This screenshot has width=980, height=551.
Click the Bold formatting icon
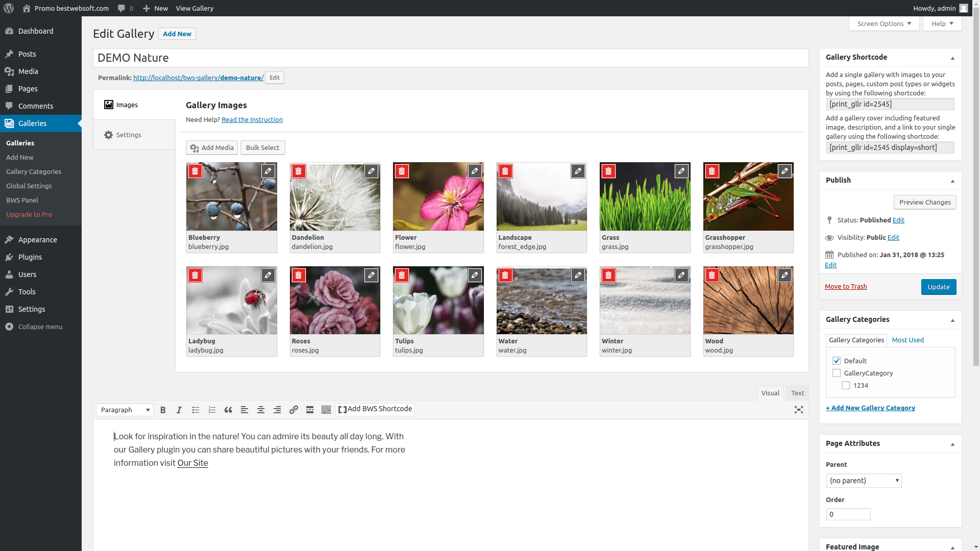click(x=163, y=409)
